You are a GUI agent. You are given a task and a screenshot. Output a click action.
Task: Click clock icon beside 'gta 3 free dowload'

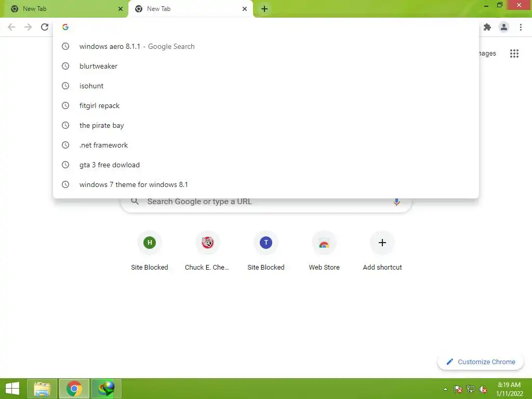click(65, 165)
